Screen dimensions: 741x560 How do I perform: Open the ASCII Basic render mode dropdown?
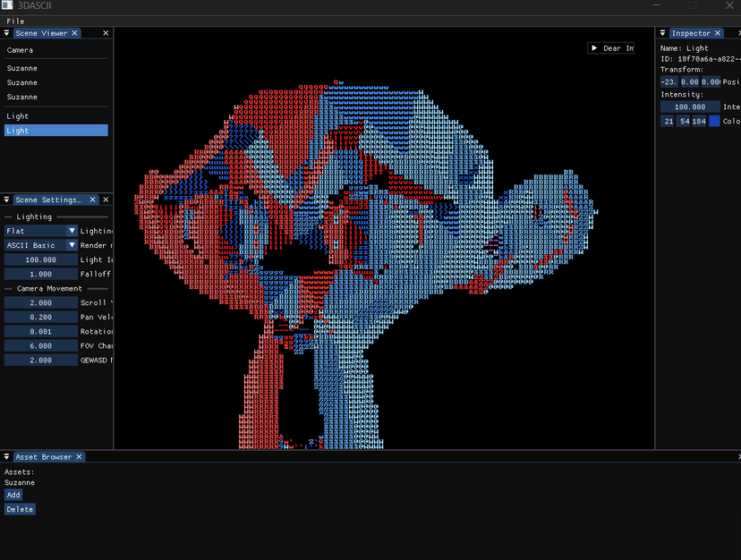(x=72, y=245)
